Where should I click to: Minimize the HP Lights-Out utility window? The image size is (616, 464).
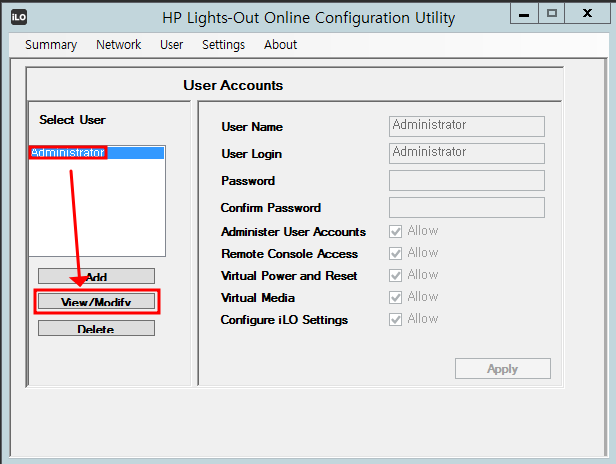[524, 14]
